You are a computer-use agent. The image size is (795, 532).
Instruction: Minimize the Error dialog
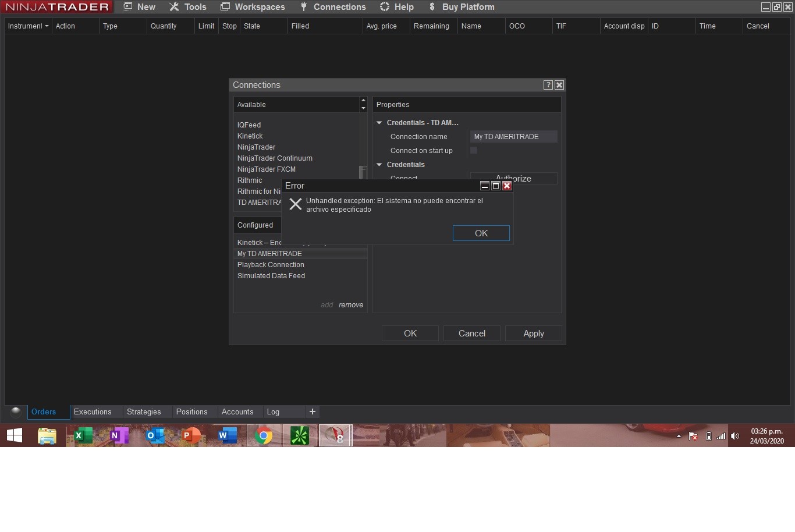(484, 186)
